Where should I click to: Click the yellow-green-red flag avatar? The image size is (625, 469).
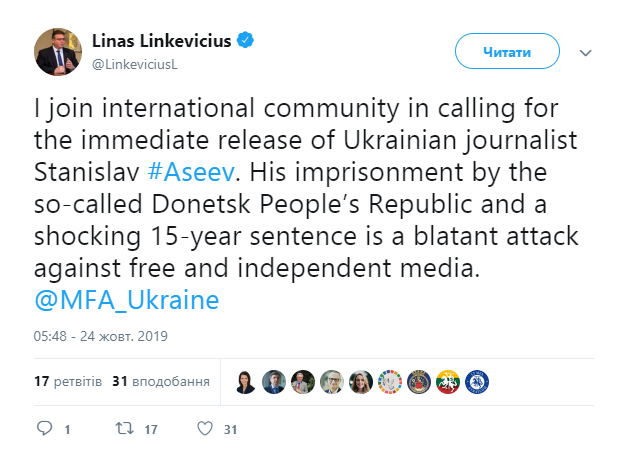(449, 381)
